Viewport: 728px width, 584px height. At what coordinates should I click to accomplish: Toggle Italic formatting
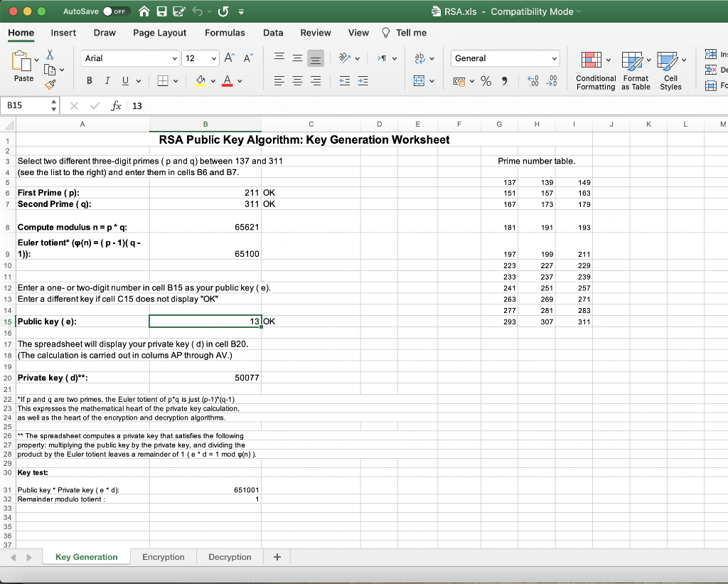107,80
